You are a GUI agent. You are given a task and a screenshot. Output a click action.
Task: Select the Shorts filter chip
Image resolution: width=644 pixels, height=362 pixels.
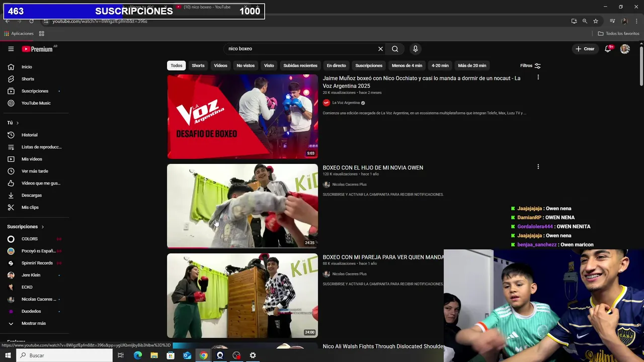pos(198,65)
